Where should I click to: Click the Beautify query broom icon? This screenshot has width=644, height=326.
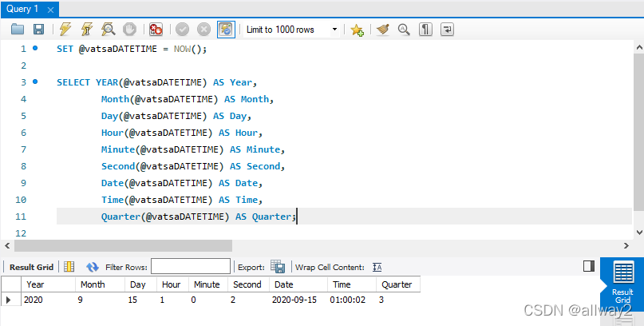click(383, 30)
